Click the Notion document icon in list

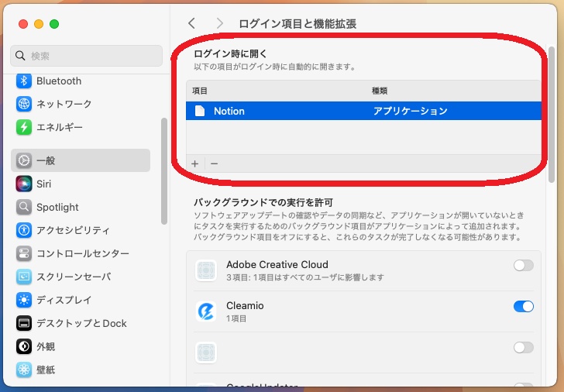coord(200,111)
